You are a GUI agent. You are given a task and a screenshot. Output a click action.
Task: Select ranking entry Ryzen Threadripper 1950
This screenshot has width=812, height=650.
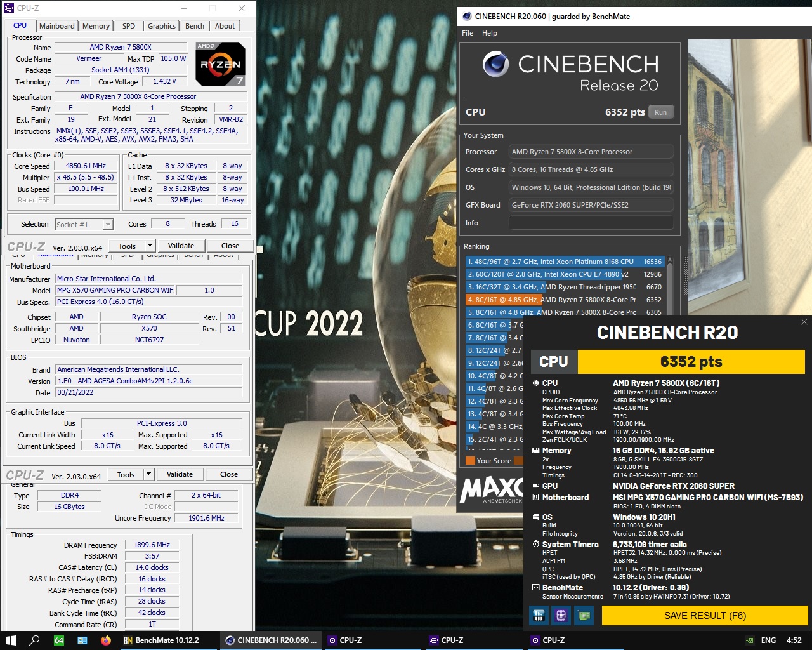point(565,287)
